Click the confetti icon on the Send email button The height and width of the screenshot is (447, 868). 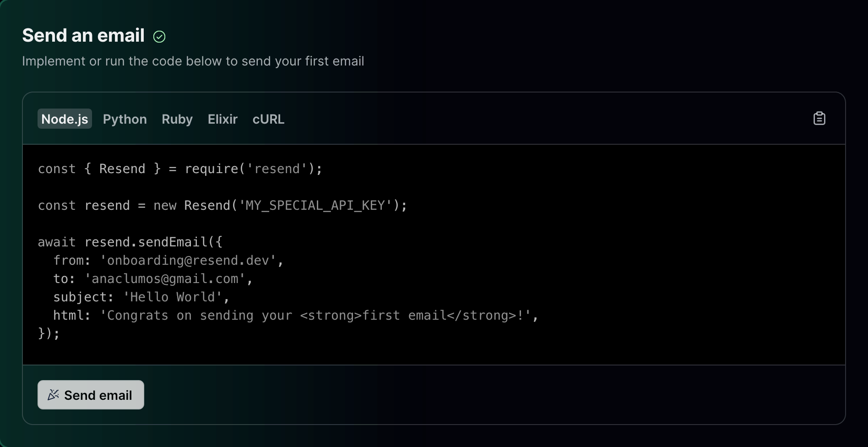pyautogui.click(x=53, y=395)
